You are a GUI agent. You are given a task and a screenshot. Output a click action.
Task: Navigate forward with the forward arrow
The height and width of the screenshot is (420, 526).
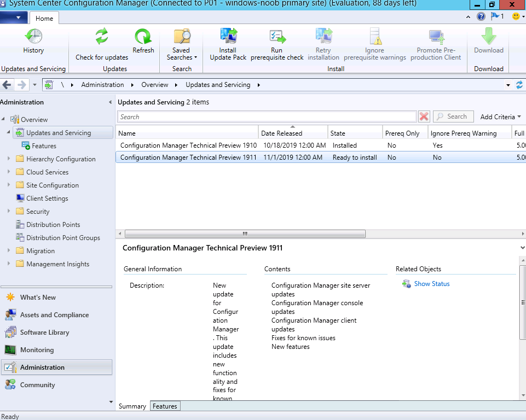21,85
